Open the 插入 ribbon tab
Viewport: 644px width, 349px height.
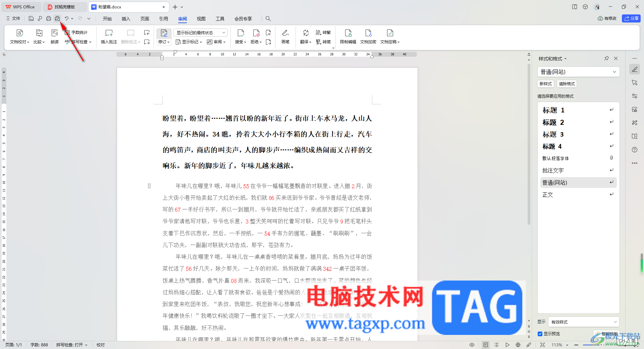pyautogui.click(x=126, y=18)
